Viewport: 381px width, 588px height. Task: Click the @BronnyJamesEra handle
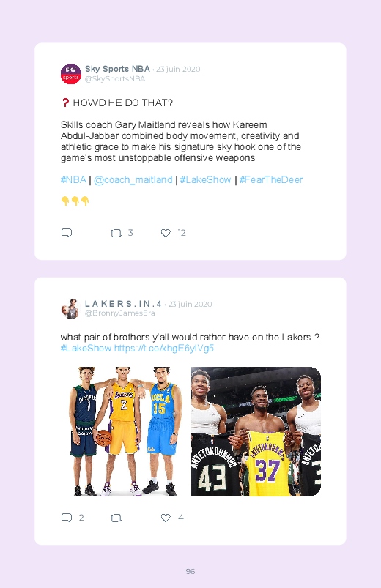click(x=119, y=313)
